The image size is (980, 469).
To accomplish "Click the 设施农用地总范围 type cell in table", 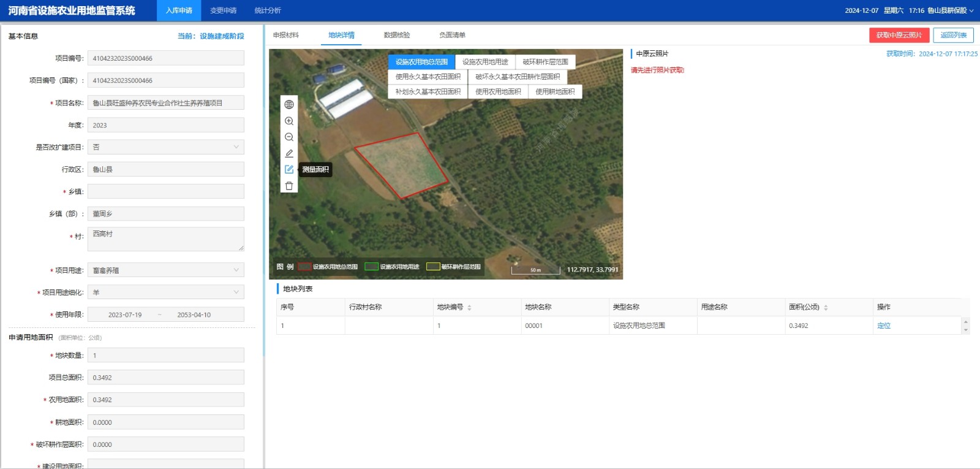I will 653,326.
